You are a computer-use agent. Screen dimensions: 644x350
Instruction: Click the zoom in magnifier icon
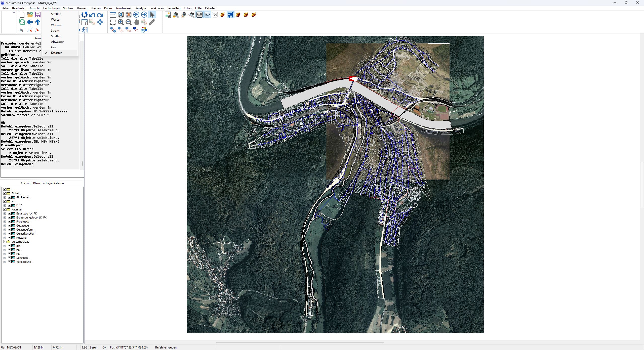[121, 22]
